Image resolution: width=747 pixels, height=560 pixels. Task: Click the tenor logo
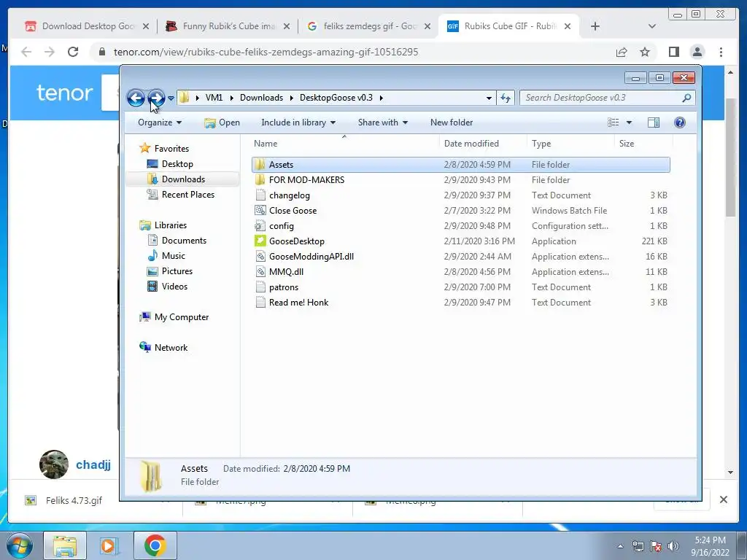tap(64, 93)
